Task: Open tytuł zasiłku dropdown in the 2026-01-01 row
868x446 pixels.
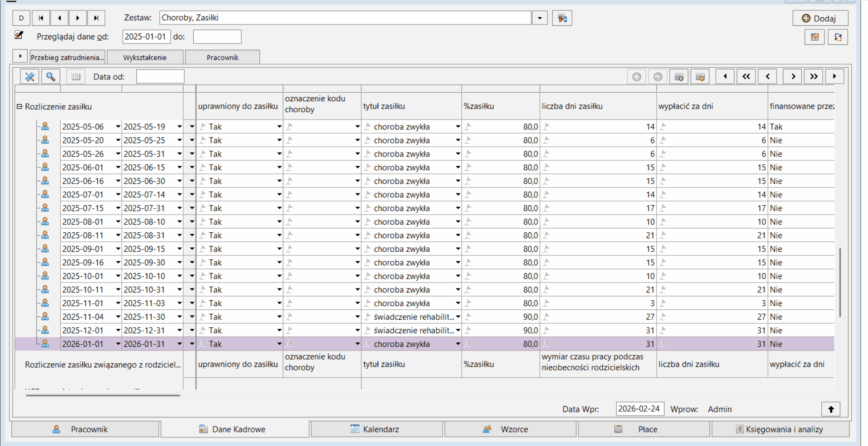Action: (x=458, y=344)
